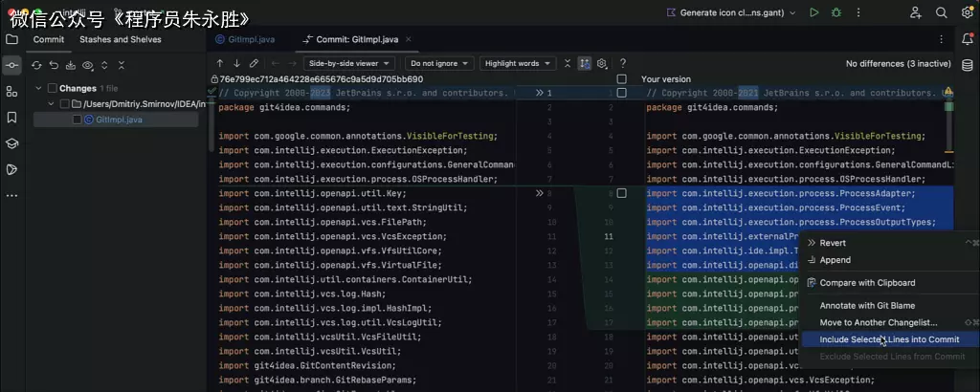Open the Do not ignore dropdown
The height and width of the screenshot is (392, 980).
point(440,63)
